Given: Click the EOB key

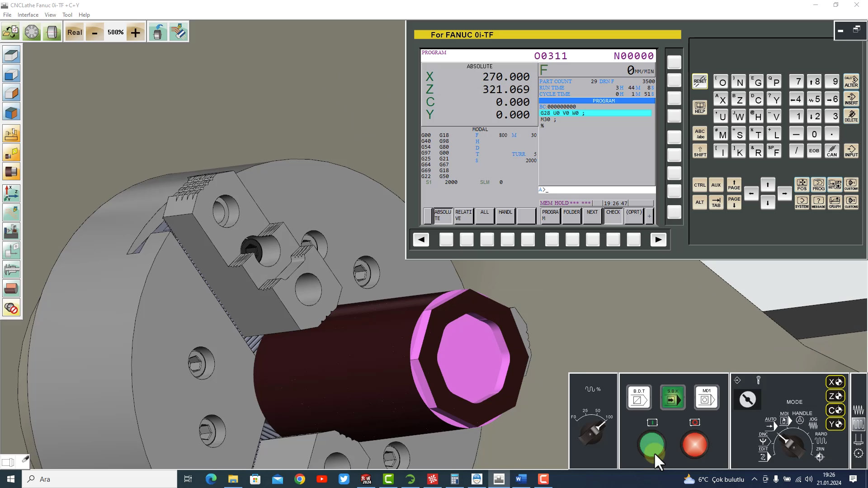Looking at the screenshot, I should 814,151.
